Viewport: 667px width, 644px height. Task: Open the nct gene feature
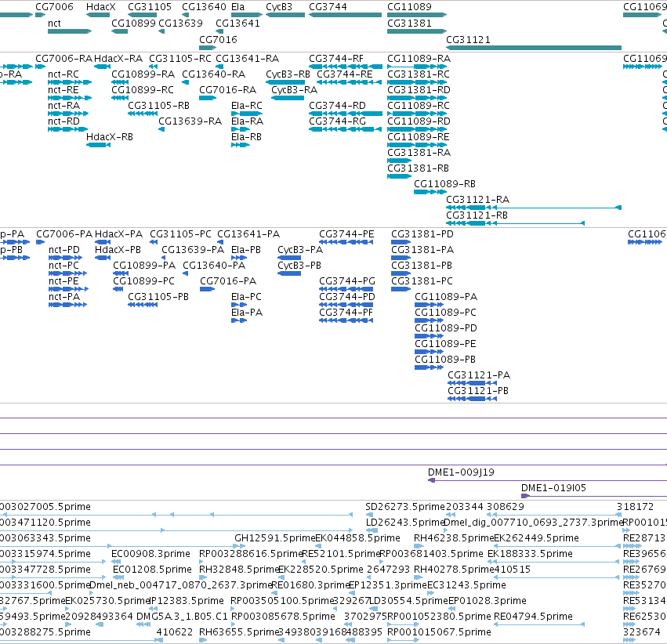[70, 31]
